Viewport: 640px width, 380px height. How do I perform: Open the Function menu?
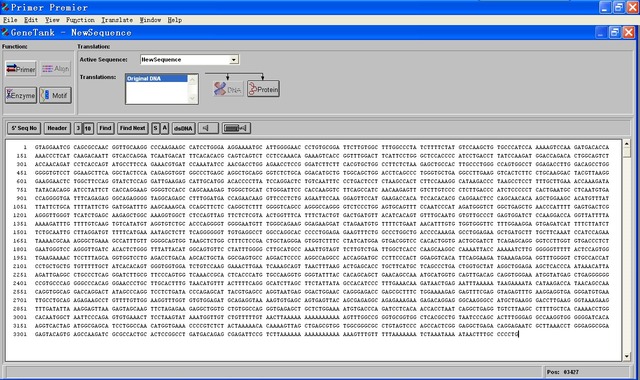pos(80,20)
